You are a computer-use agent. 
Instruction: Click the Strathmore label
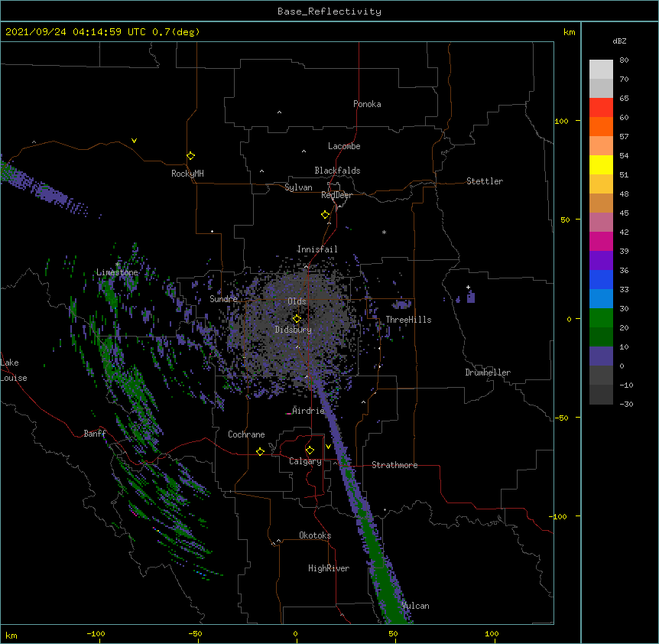tap(394, 465)
